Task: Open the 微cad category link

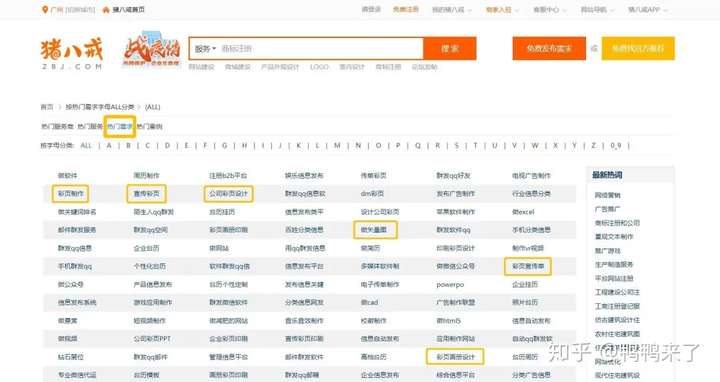Action: (x=369, y=303)
